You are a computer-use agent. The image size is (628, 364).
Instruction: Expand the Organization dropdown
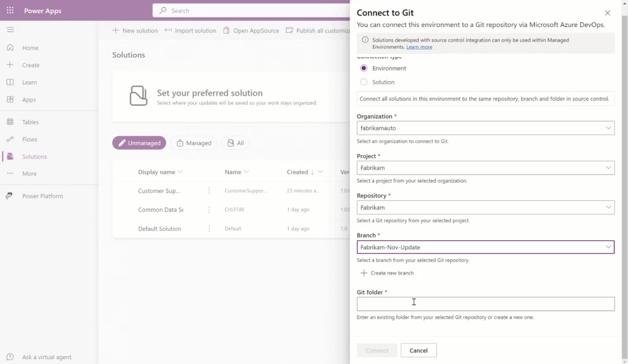[x=608, y=128]
